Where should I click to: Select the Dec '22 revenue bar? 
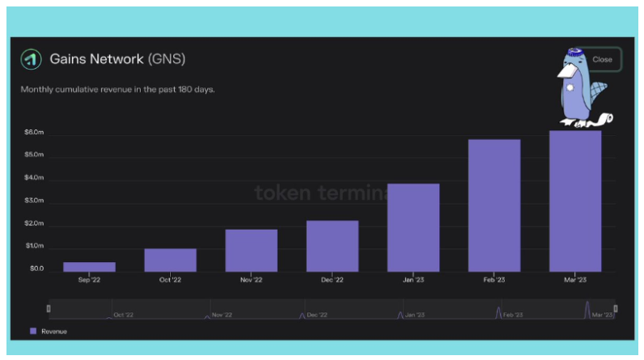click(333, 246)
